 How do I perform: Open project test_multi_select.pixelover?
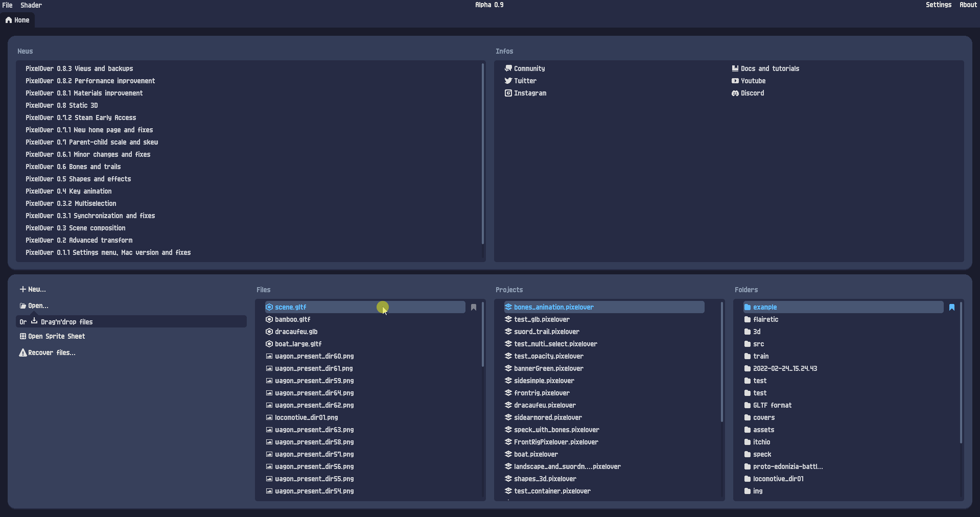tap(555, 344)
